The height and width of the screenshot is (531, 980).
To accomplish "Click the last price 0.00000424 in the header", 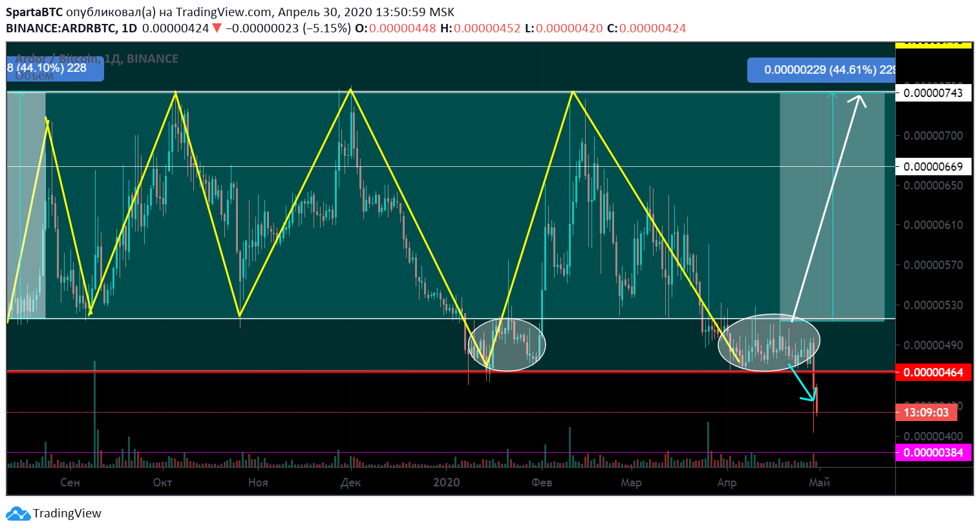I will pos(175,28).
